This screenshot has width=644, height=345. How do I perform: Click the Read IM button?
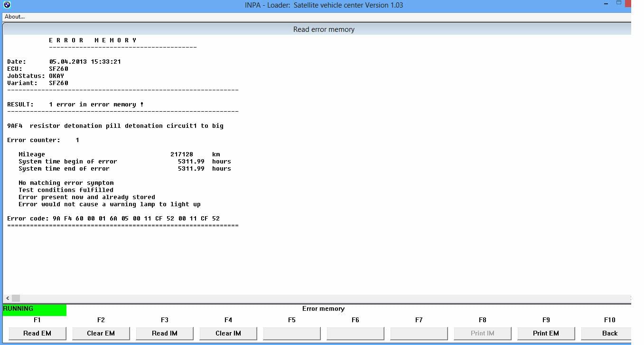click(x=165, y=333)
